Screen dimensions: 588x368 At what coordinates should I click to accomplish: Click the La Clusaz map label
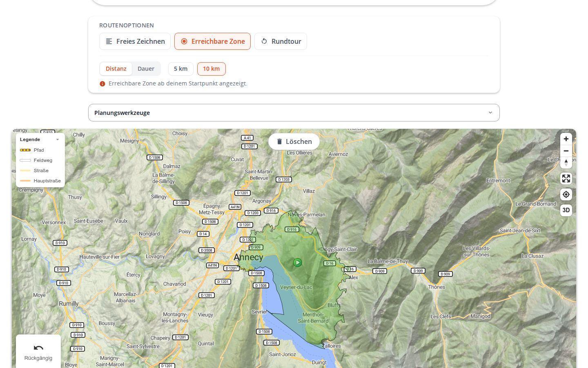tap(532, 256)
